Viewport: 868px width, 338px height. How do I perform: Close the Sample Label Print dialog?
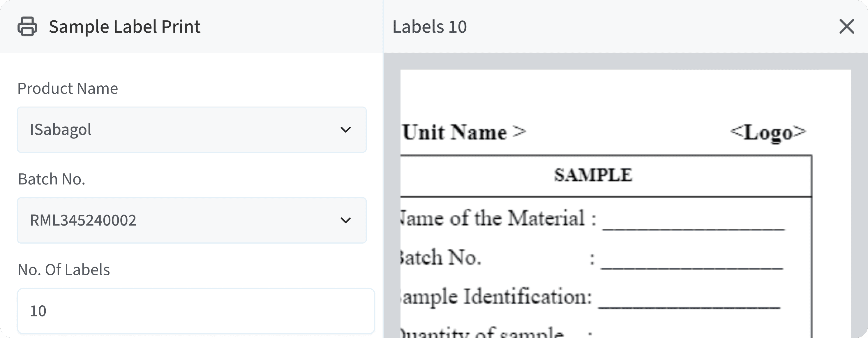(846, 27)
